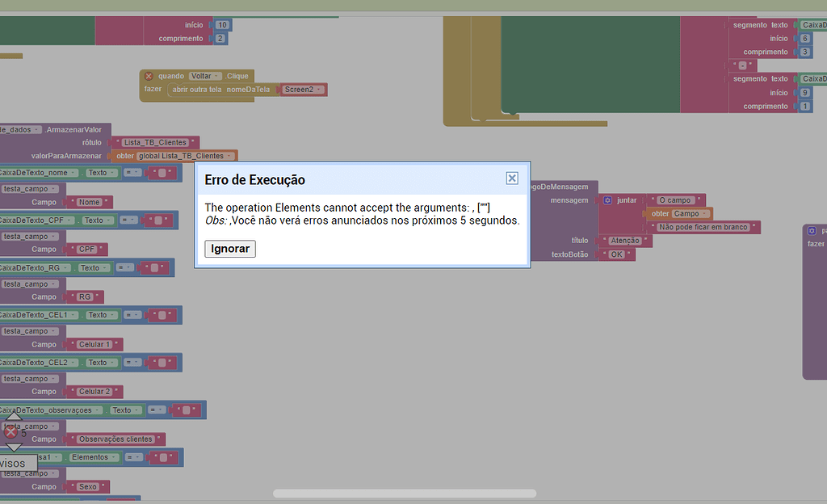Click the horizontal scrollbar at the bottom
The width and height of the screenshot is (827, 504).
404,493
